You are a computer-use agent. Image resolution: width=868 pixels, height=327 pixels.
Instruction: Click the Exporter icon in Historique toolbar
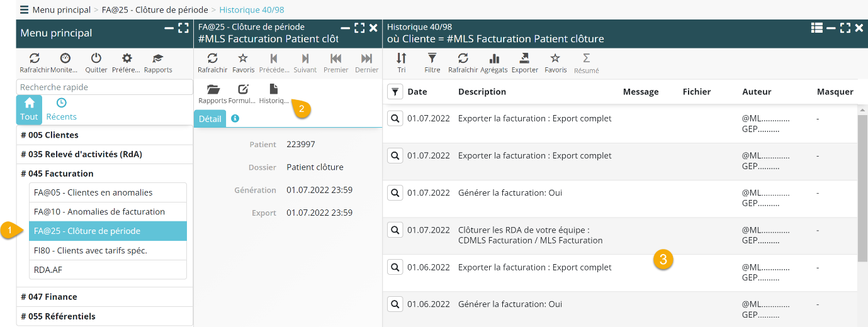point(524,58)
